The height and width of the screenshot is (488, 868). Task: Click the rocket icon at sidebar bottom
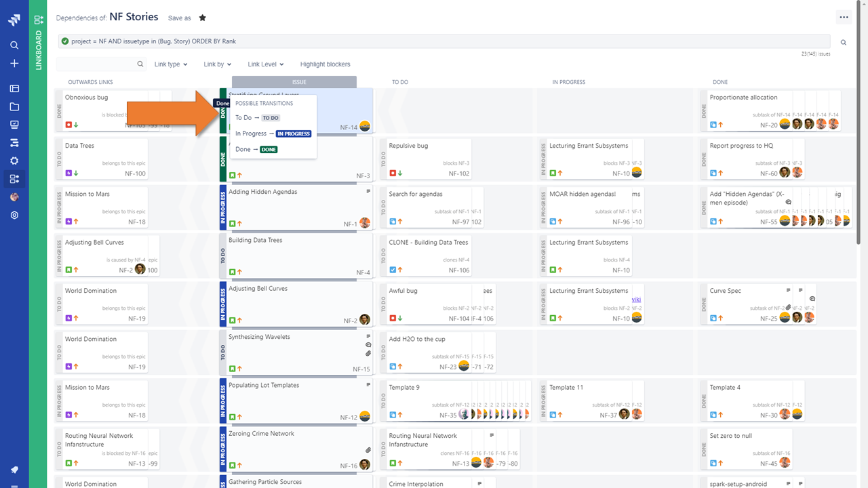tap(14, 470)
